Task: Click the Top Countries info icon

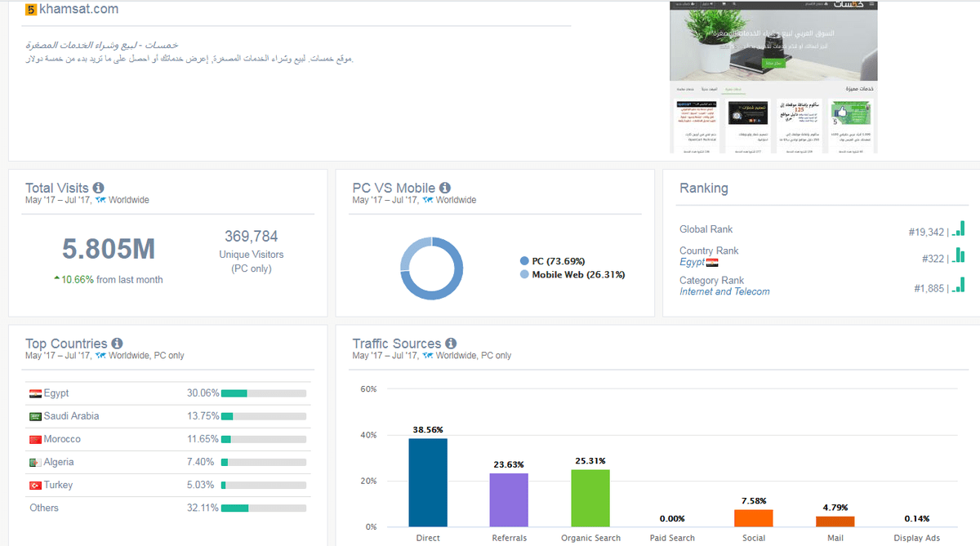Action: [x=118, y=344]
